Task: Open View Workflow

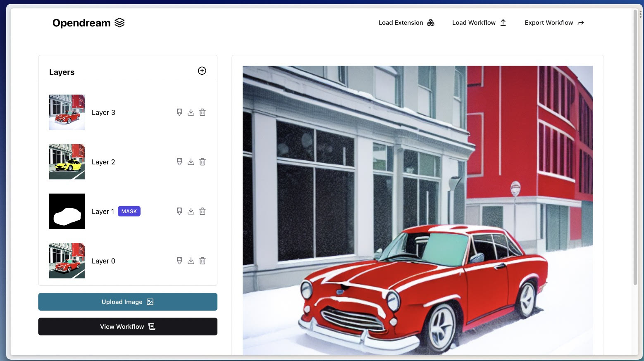Action: pyautogui.click(x=128, y=327)
